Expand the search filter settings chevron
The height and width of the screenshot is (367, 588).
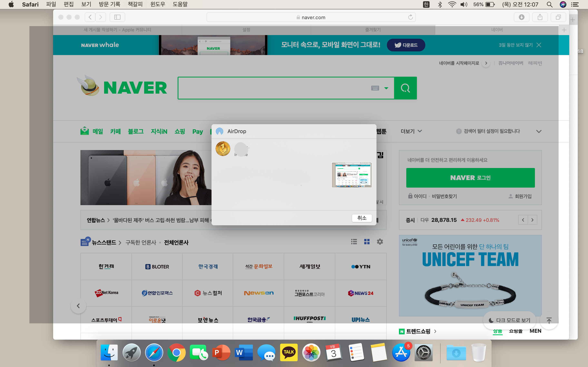[x=539, y=131]
